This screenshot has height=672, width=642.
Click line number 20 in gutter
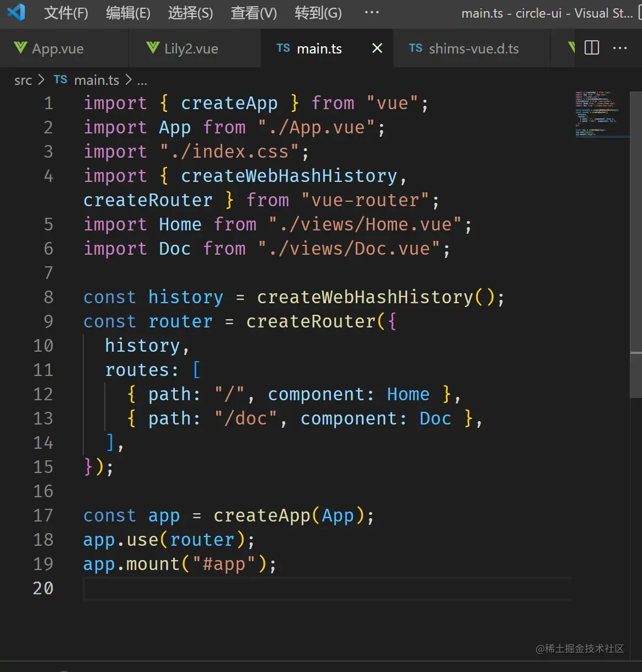coord(43,588)
